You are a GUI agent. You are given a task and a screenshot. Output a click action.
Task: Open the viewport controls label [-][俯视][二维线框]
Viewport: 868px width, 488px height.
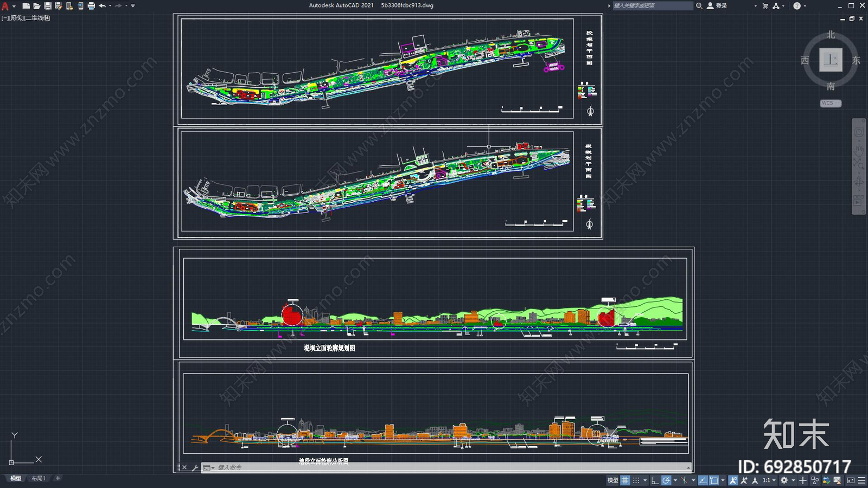[x=26, y=18]
